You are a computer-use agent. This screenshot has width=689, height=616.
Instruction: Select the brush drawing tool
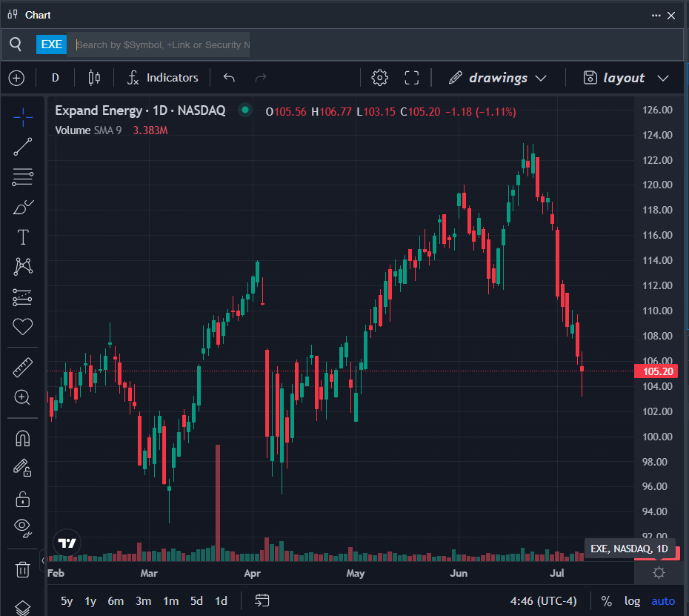click(23, 207)
